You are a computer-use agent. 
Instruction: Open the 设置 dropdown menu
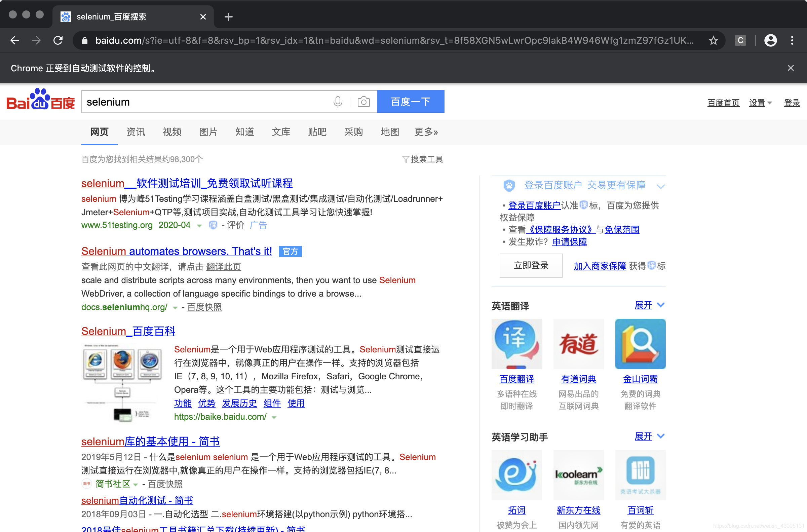pos(760,103)
